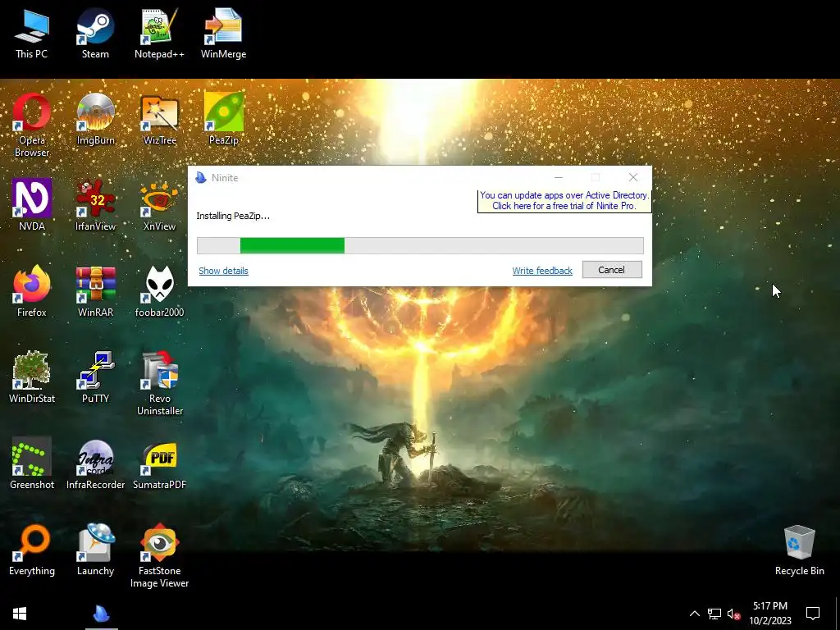Select the InfraRecorder desktop shortcut

tap(95, 464)
